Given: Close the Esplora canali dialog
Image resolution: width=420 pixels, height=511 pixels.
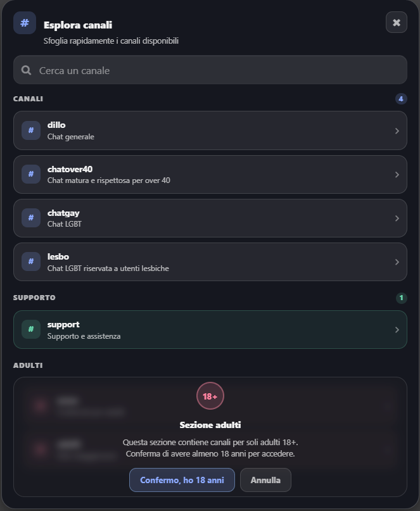Looking at the screenshot, I should pyautogui.click(x=397, y=23).
